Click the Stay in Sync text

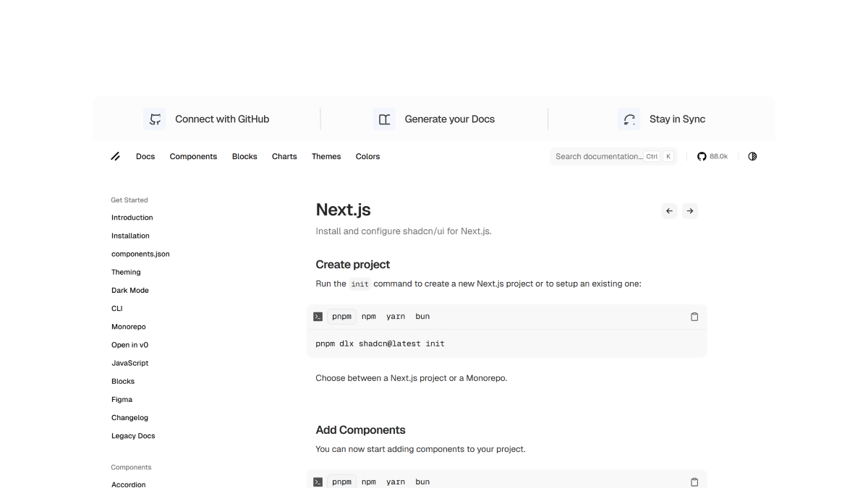[677, 119]
